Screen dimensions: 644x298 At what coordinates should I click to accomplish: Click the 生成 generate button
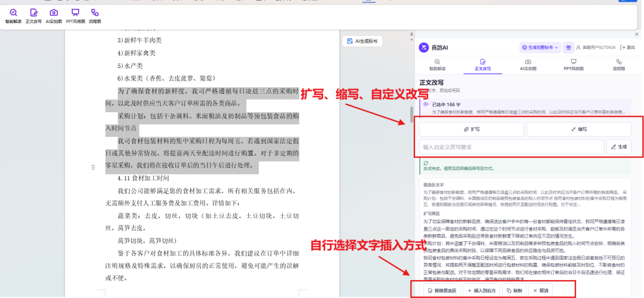click(x=619, y=147)
